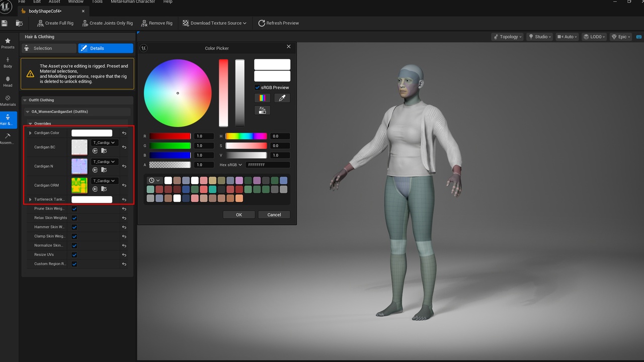Switch to the Details tab
The width and height of the screenshot is (644, 362).
pos(106,48)
